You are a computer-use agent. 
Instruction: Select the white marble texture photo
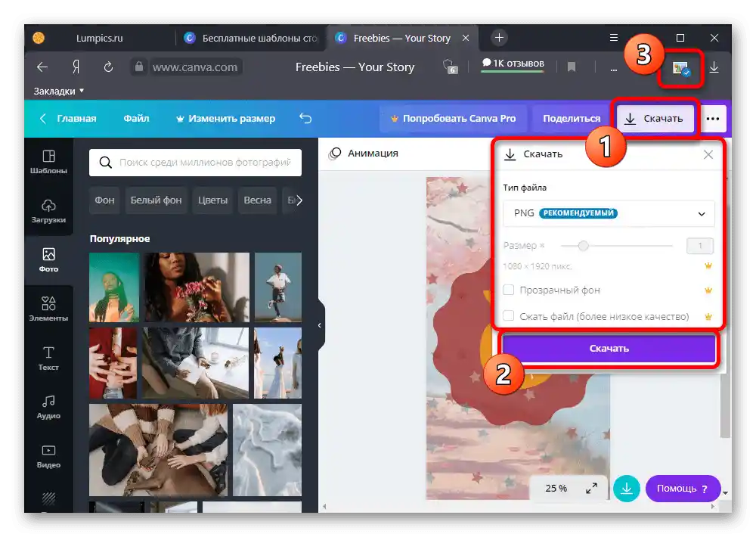tap(267, 450)
